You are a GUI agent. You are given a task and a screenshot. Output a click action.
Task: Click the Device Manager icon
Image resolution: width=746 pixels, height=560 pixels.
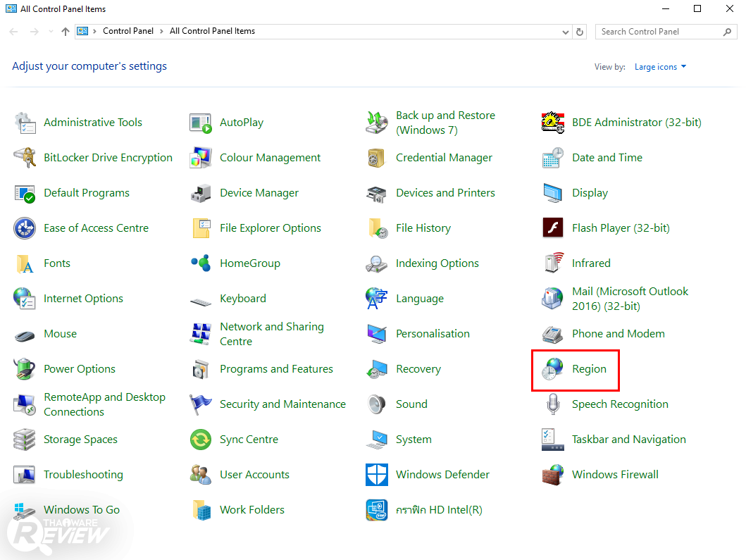point(201,193)
